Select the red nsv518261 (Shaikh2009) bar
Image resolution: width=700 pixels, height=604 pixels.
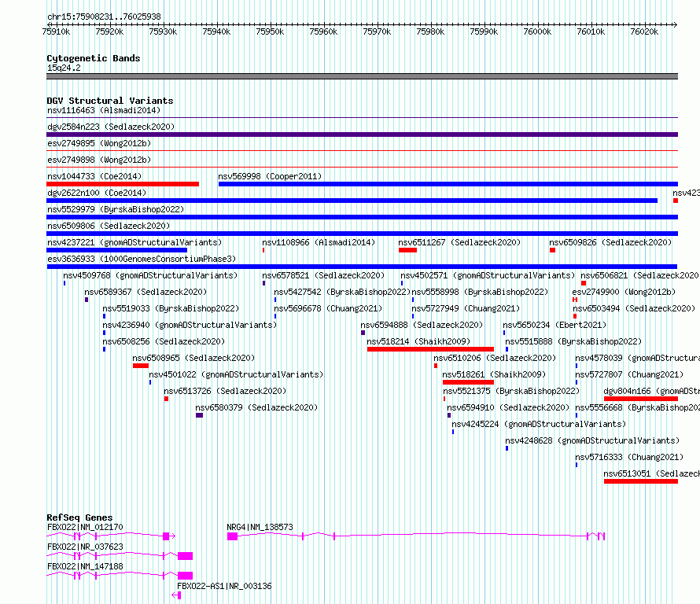[x=468, y=382]
